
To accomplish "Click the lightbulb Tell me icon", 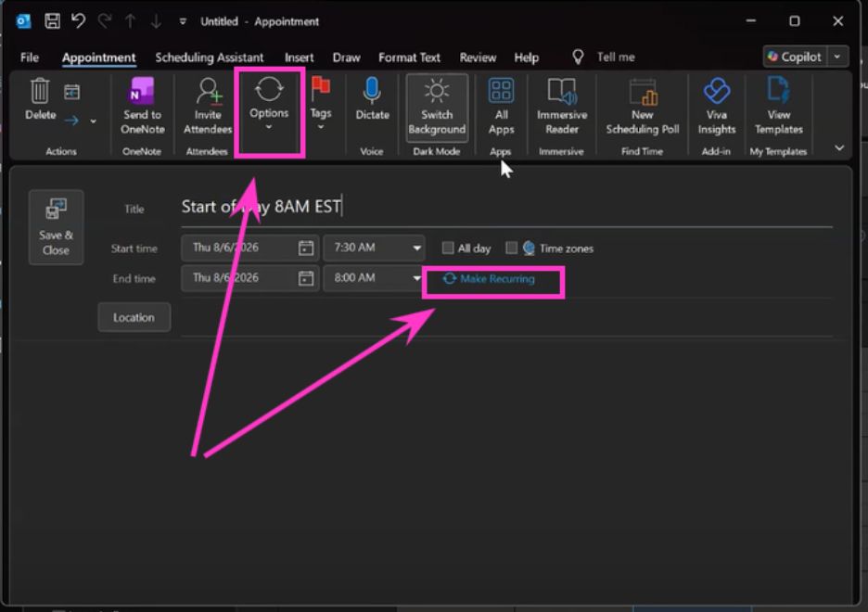I will [578, 57].
